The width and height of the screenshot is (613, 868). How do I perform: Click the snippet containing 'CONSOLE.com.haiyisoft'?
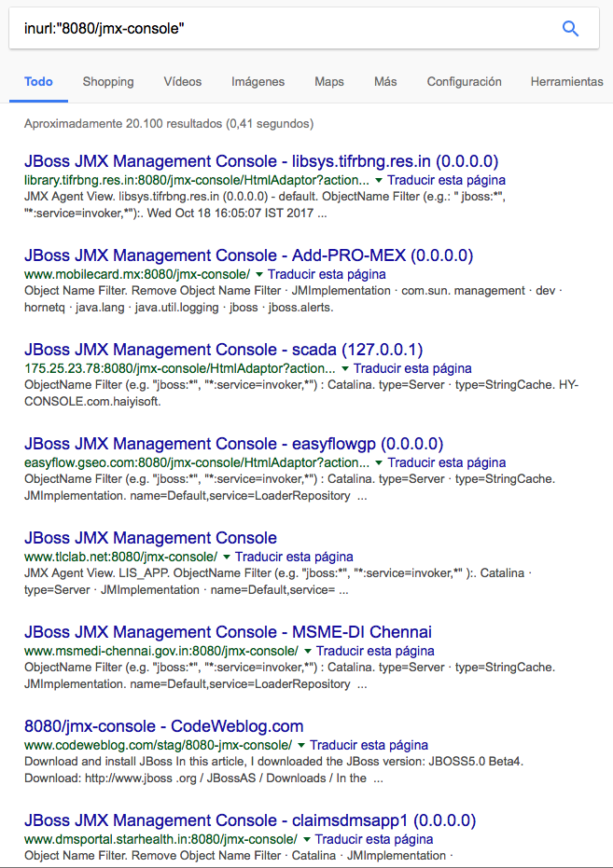tap(301, 393)
